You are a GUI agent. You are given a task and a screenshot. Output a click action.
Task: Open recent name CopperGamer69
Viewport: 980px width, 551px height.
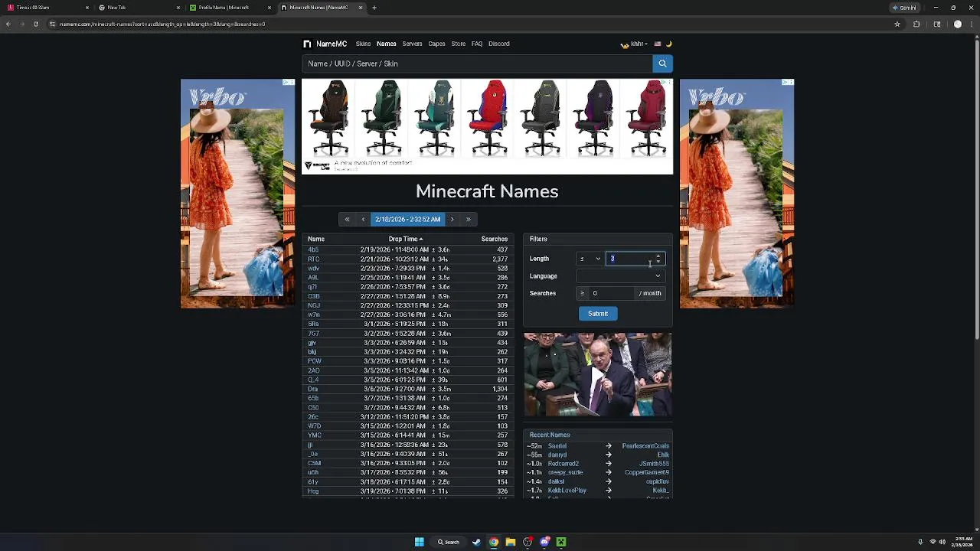pos(647,473)
